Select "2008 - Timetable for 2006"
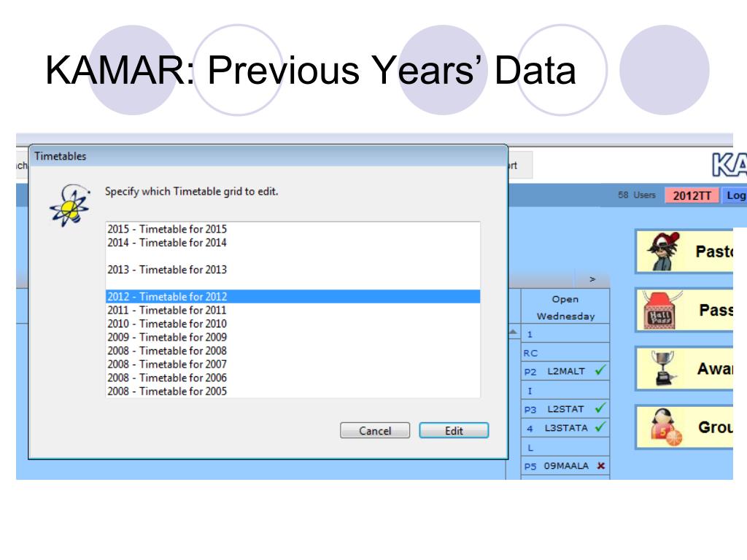Viewport: 747px width, 560px height. tap(293, 378)
